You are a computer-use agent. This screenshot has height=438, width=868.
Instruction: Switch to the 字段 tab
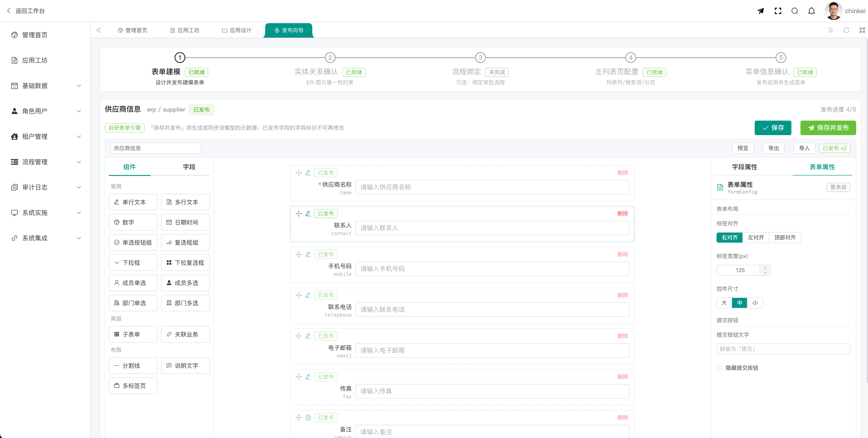189,167
